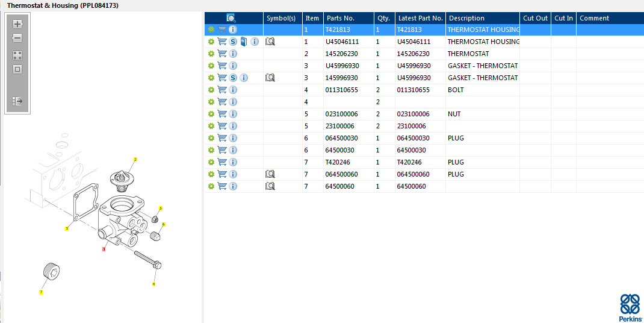This screenshot has height=323, width=644.
Task: Select callout 5 on the diagram
Action: point(161,209)
